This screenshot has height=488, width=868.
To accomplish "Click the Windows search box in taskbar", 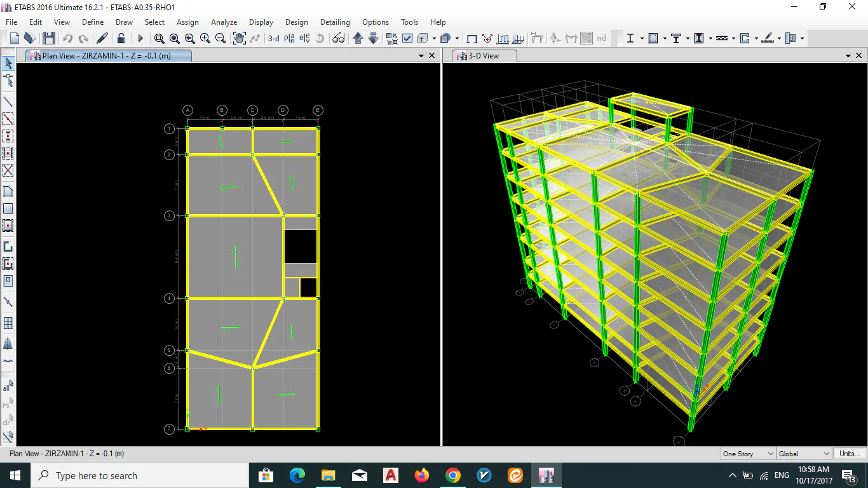I will (140, 475).
